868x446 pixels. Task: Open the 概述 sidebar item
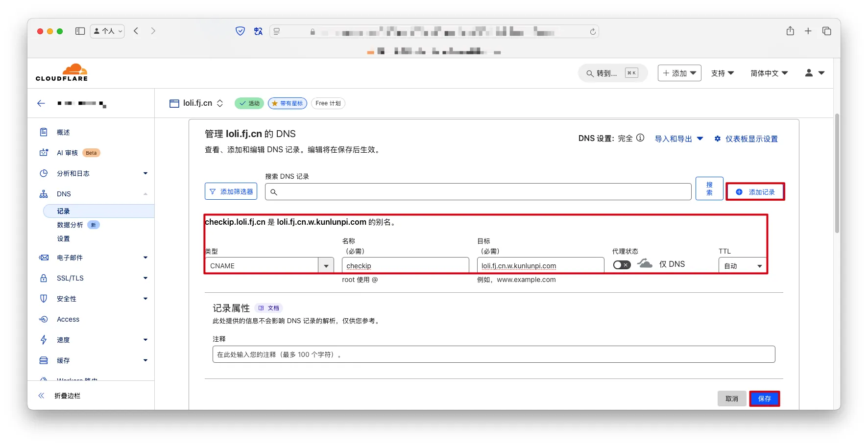point(63,132)
